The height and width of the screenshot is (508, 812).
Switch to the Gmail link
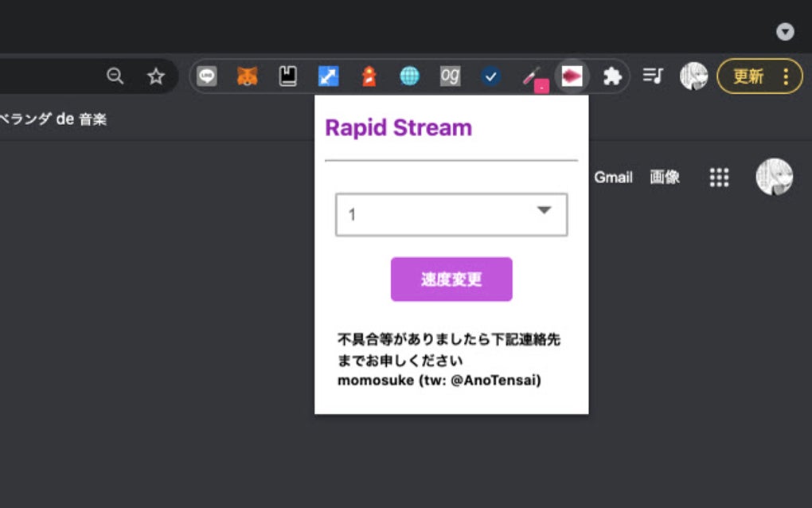click(x=614, y=178)
